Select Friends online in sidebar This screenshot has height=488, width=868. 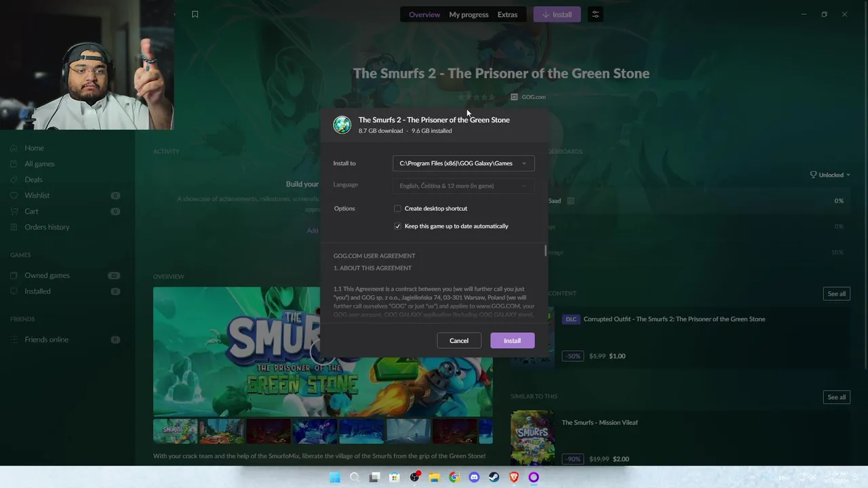coord(46,340)
